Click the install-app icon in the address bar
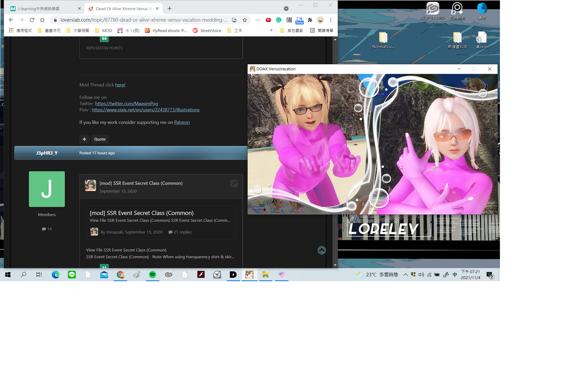 234,20
